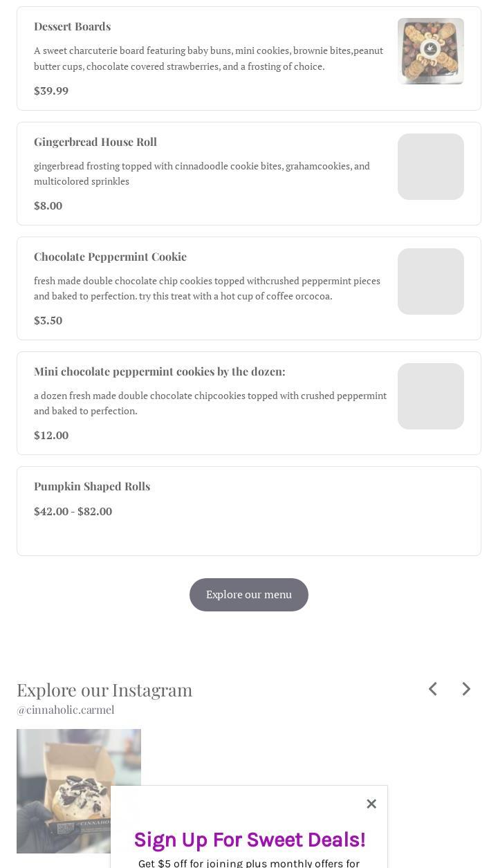Open the Chocolate Peppermint Cookie item
Viewport: 498px width, 868px height.
111,257
